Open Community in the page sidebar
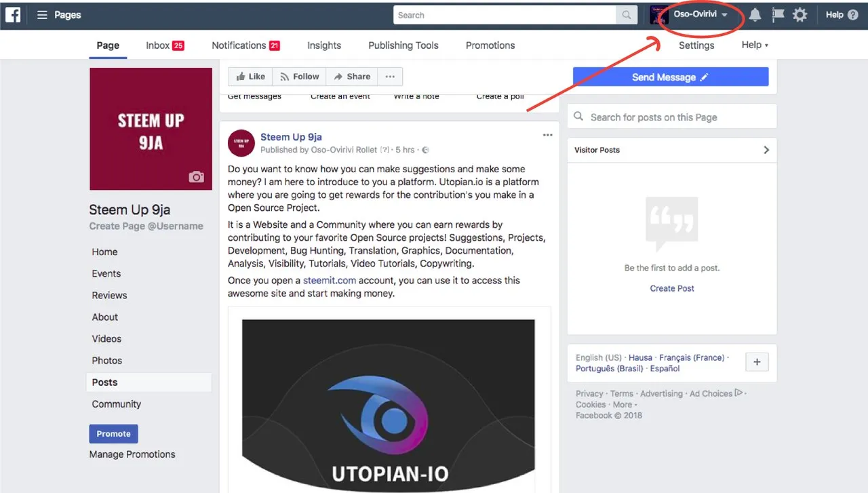Screen dimensions: 868x493 (x=117, y=403)
